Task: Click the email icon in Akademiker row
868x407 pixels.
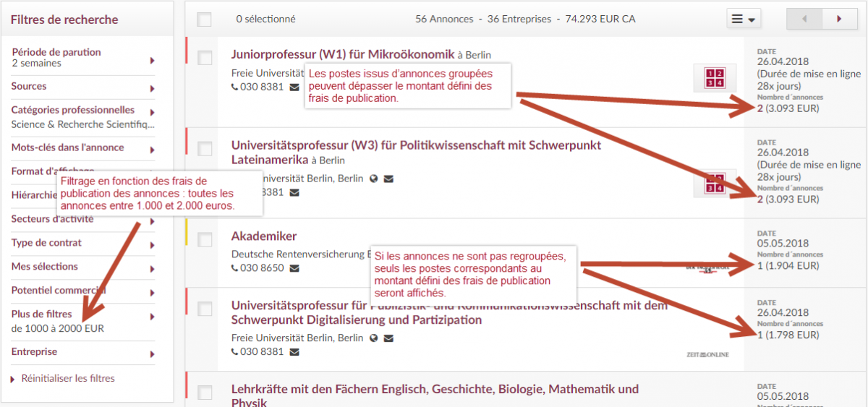Action: coord(294,268)
